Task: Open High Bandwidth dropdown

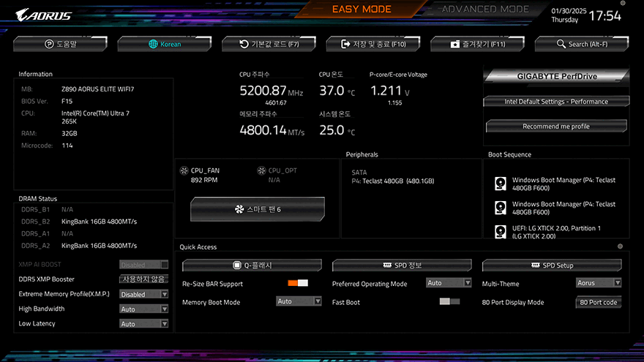Action: coord(143,309)
